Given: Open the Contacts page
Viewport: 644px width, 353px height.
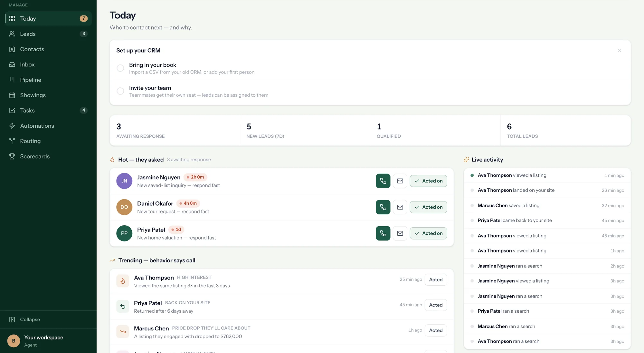Looking at the screenshot, I should point(48,49).
